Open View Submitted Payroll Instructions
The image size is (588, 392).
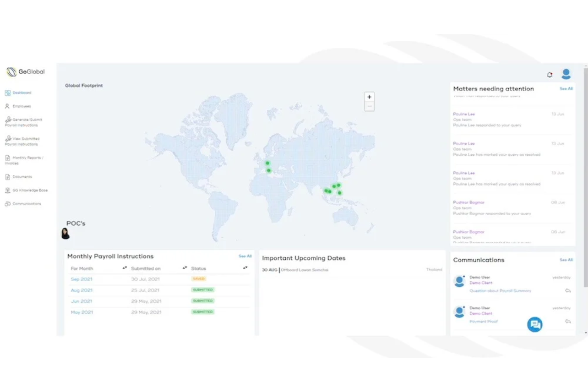24,141
